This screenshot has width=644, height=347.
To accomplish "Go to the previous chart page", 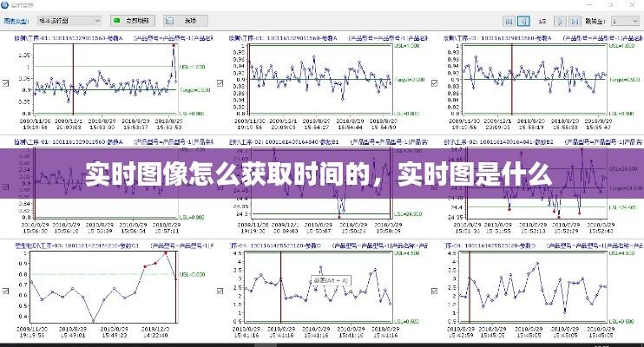I will 524,20.
